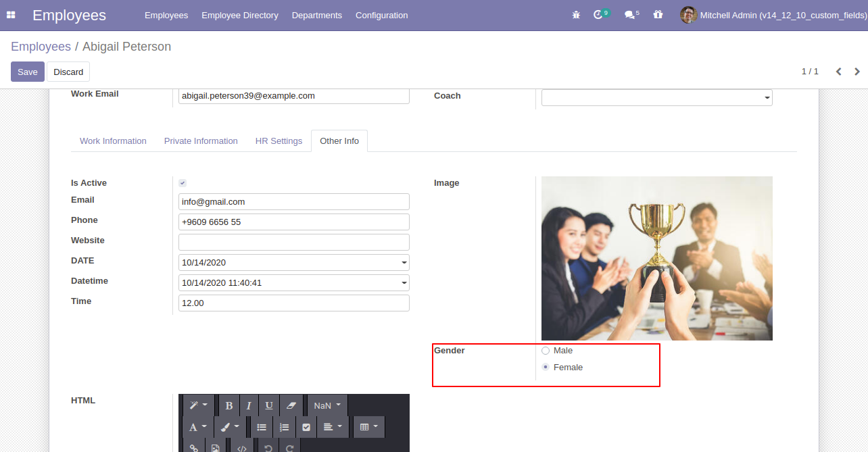
Task: Open the paintbrush background color dropdown
Action: [231, 427]
